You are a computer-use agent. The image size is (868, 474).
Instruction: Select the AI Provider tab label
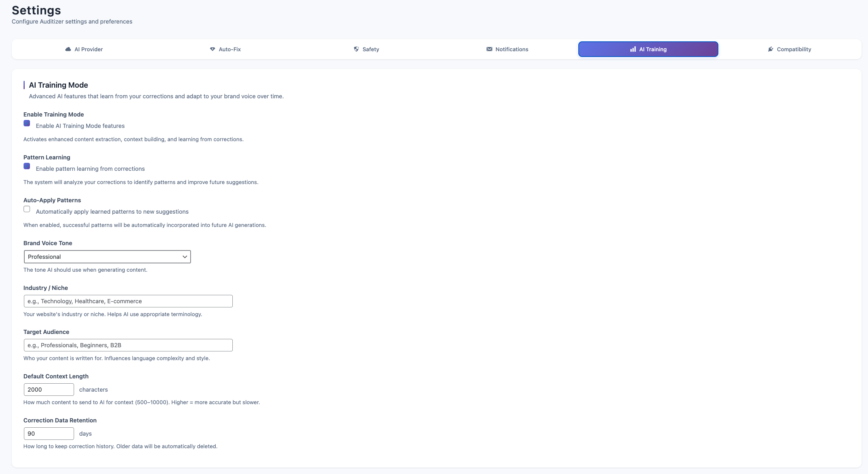click(x=88, y=49)
